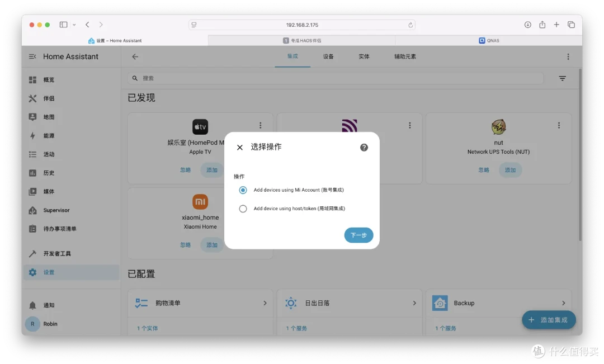
Task: Switch to the 集成 tab
Action: 292,56
